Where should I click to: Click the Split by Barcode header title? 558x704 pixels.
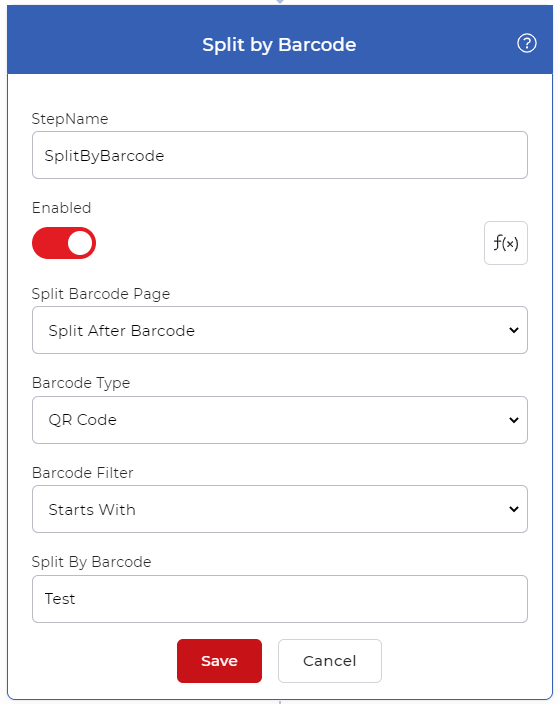tap(279, 44)
